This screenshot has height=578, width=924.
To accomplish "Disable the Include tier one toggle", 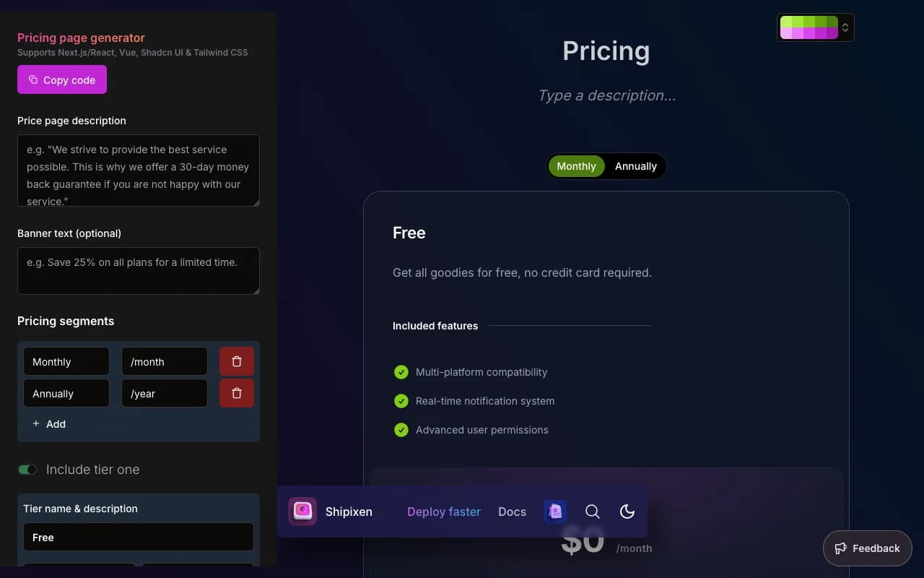I will point(27,469).
